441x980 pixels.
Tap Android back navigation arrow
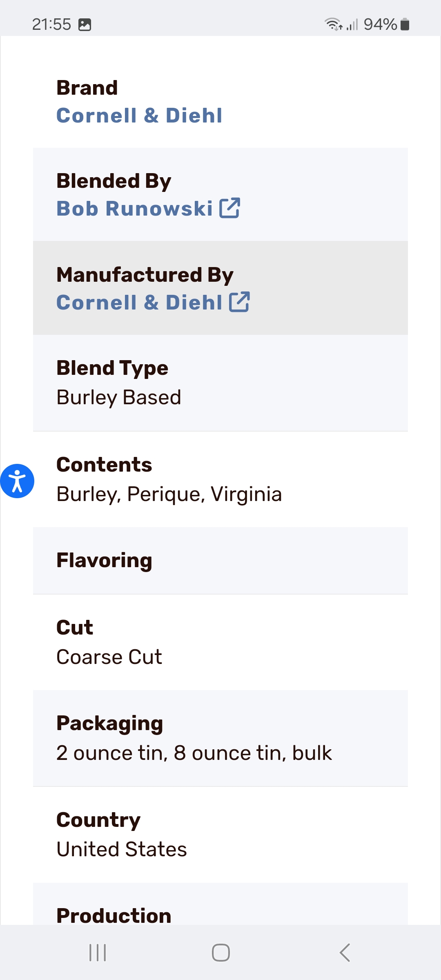click(345, 953)
